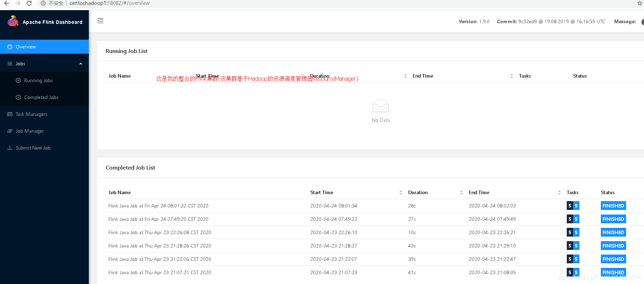The height and width of the screenshot is (284, 644).
Task: Click the browser address bar URL
Action: pyautogui.click(x=109, y=3)
